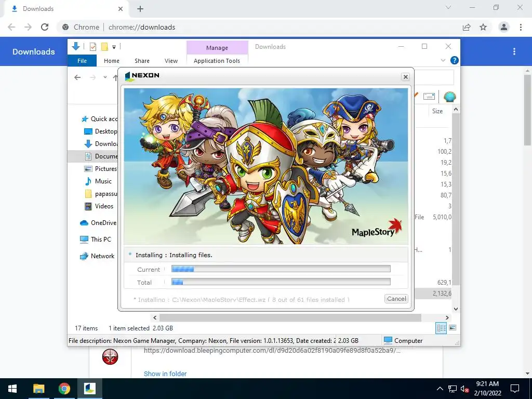Click horizontal scrollbar right arrow in Explorer
The width and height of the screenshot is (532, 399).
447,317
